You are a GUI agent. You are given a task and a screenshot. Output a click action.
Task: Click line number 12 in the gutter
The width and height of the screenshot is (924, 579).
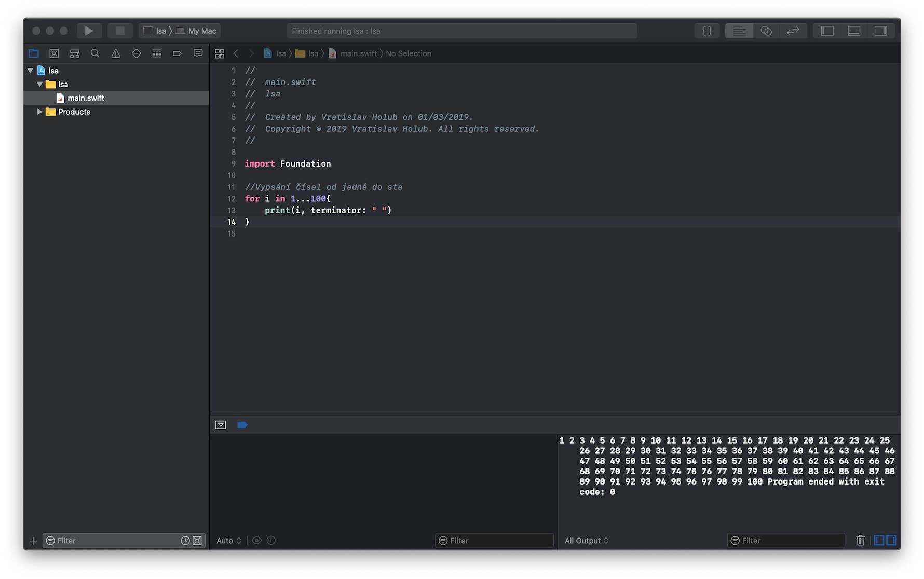point(232,199)
